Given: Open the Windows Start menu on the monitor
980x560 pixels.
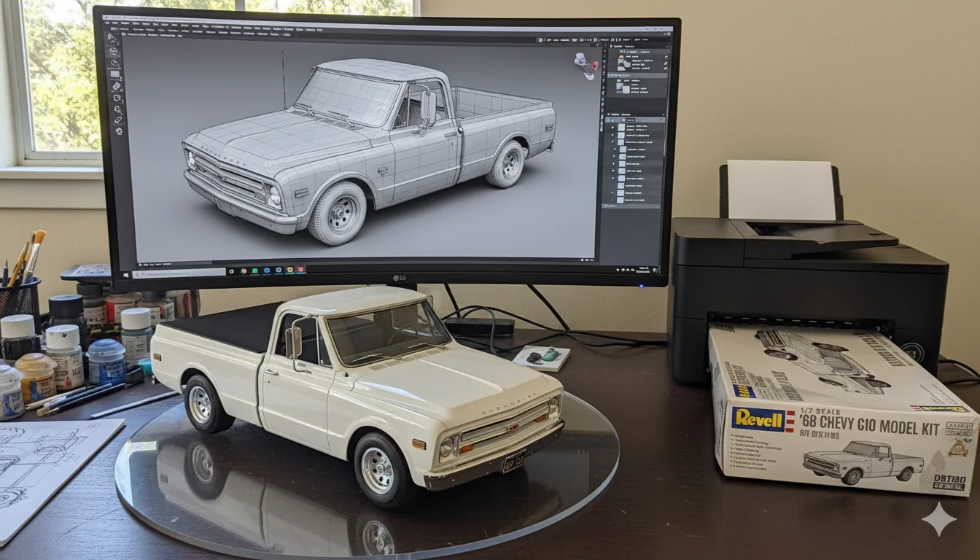Looking at the screenshot, I should coord(126,275).
